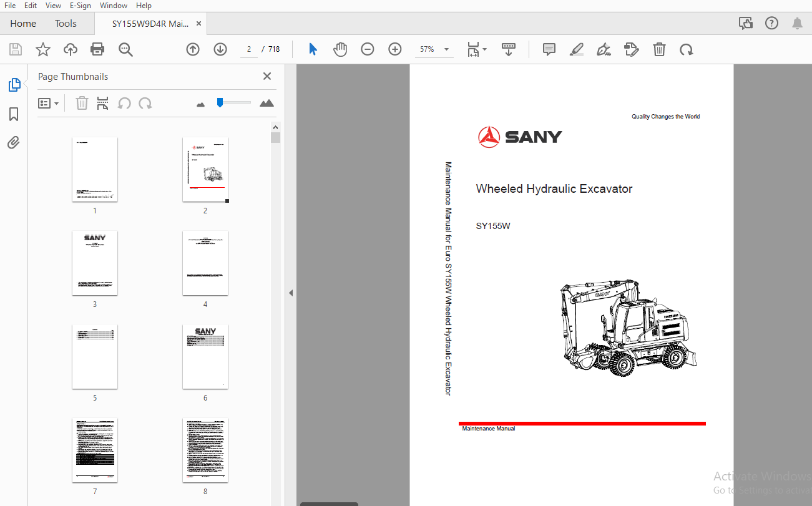The height and width of the screenshot is (506, 812).
Task: Click the fit page scrolling icon
Action: [x=474, y=49]
